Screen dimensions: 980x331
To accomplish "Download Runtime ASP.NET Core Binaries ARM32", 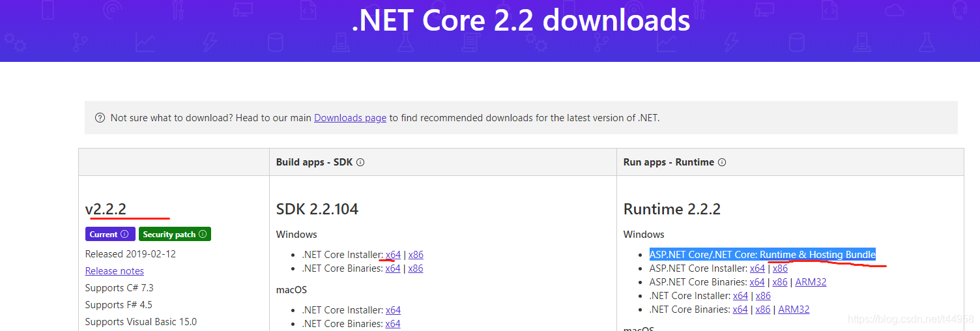I will tap(811, 282).
